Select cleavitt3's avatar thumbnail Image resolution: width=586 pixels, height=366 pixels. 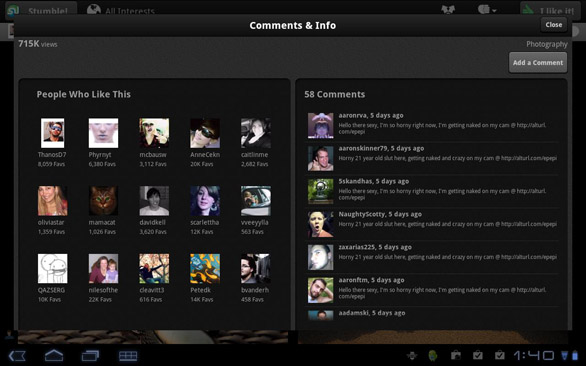click(x=154, y=268)
